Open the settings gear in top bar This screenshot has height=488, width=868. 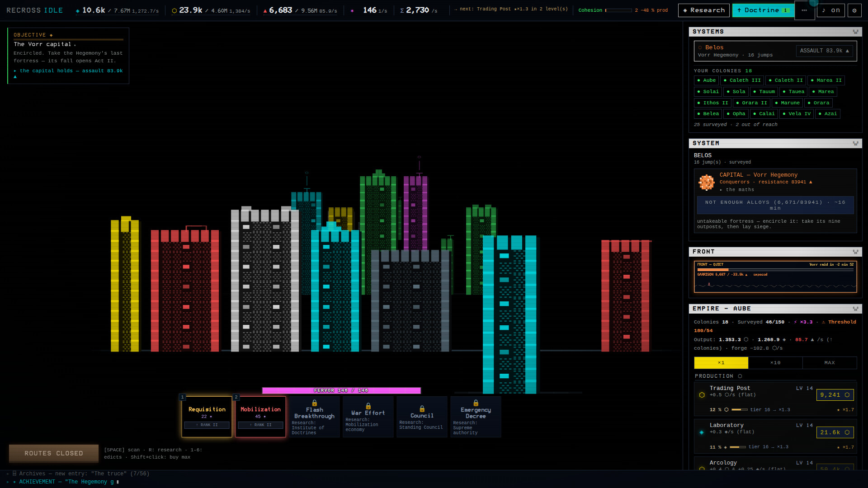(854, 10)
